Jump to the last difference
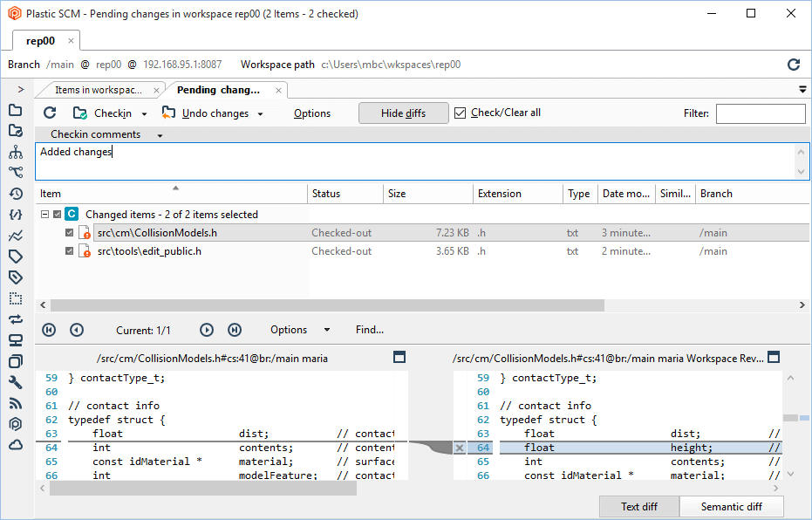 [235, 330]
